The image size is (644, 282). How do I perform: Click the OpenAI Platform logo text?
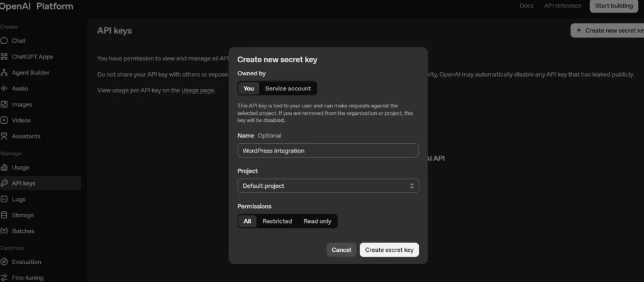[x=36, y=6]
